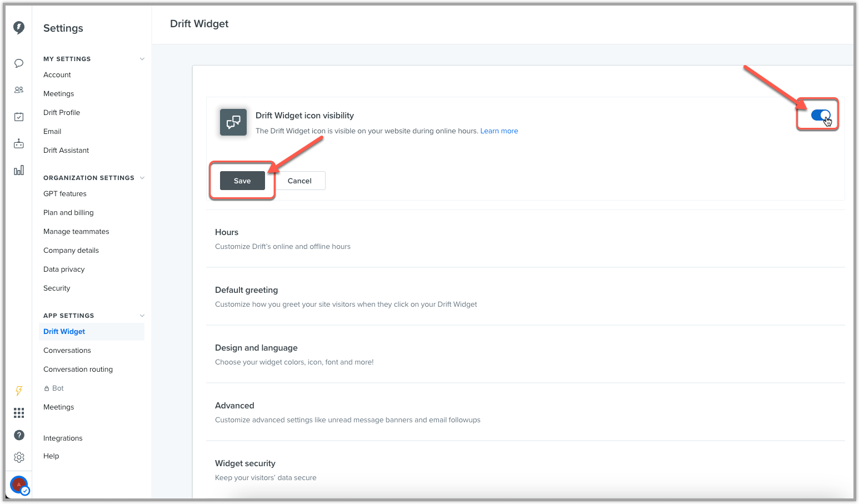The width and height of the screenshot is (859, 504).
Task: Collapse the App Settings section chevron
Action: 142,316
